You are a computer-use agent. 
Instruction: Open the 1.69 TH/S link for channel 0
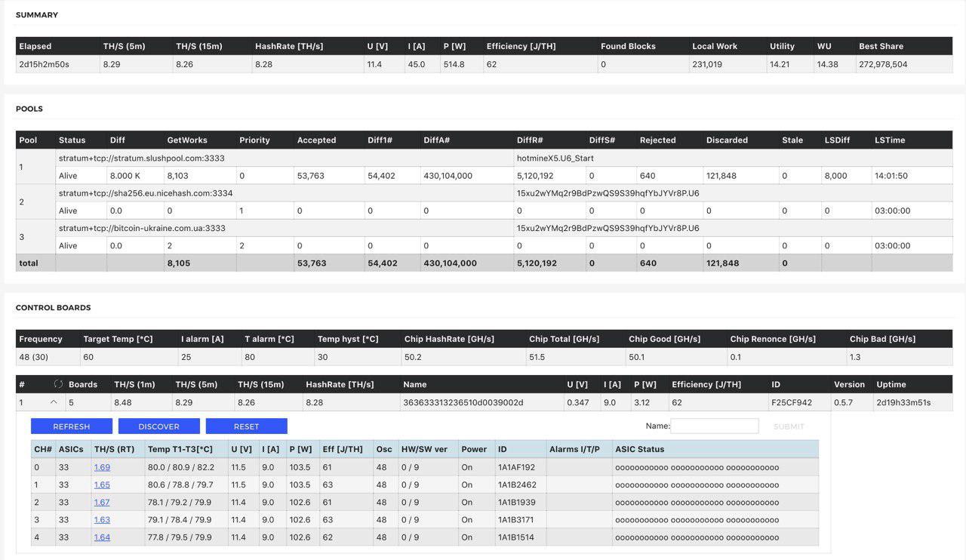pyautogui.click(x=102, y=467)
